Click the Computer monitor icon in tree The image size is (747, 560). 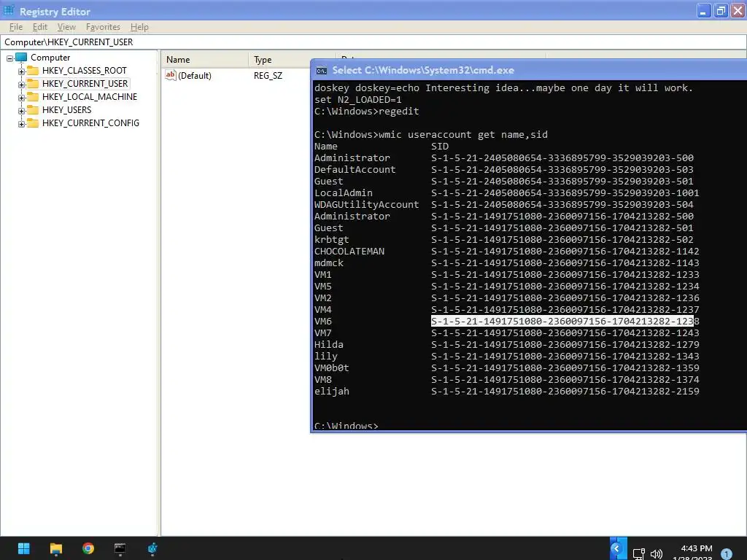click(x=21, y=58)
